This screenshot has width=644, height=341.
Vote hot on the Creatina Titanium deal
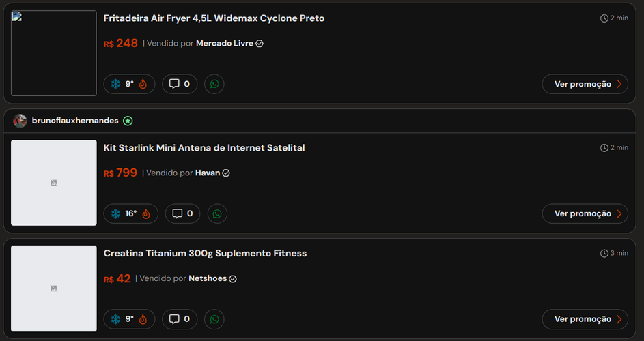[143, 319]
